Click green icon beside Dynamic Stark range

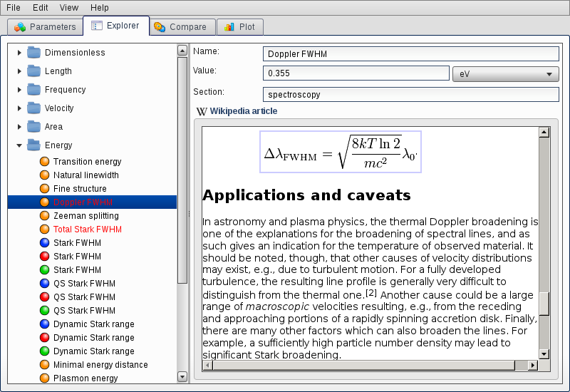44,351
